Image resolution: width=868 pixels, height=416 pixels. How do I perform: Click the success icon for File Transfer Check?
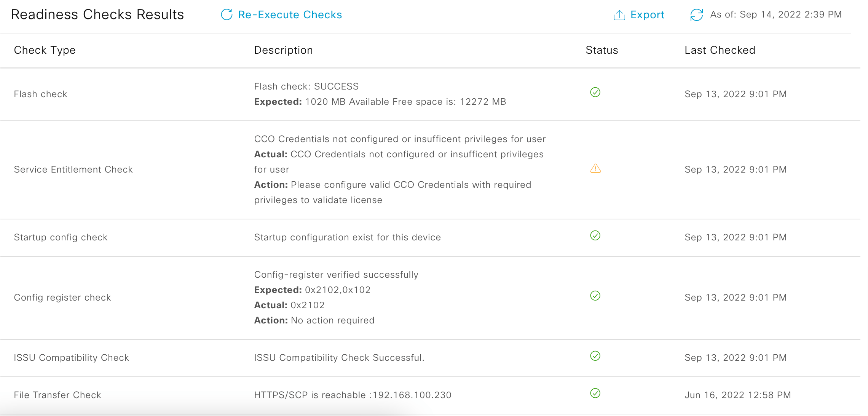(x=595, y=394)
